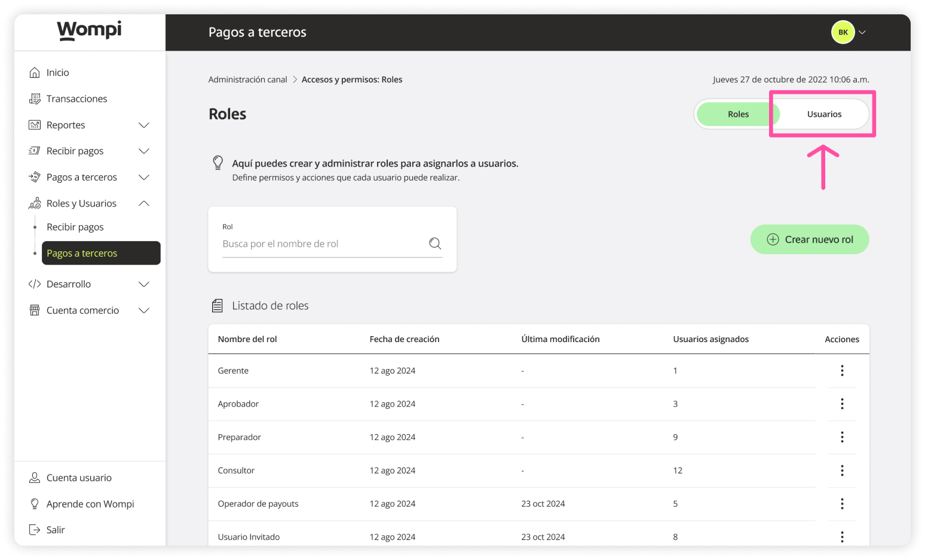Click the Reportes chart icon
The image size is (925, 560).
point(35,125)
